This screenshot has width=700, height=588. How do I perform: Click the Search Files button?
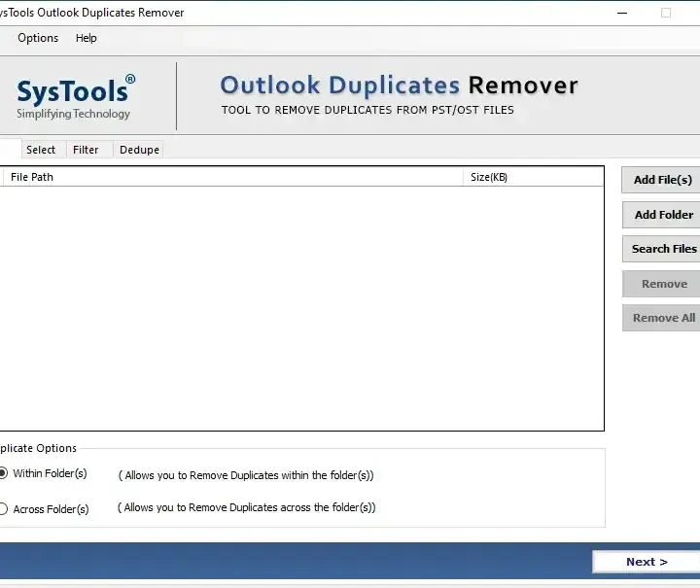663,249
